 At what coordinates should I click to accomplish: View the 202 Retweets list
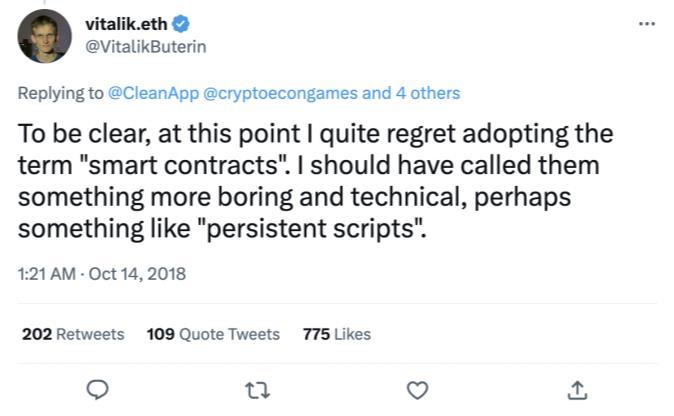[73, 334]
